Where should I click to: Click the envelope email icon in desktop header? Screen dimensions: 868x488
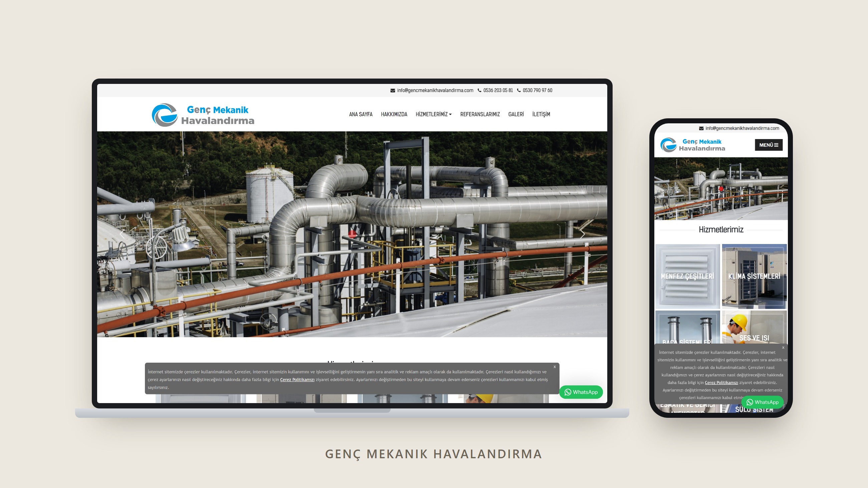[x=393, y=90]
